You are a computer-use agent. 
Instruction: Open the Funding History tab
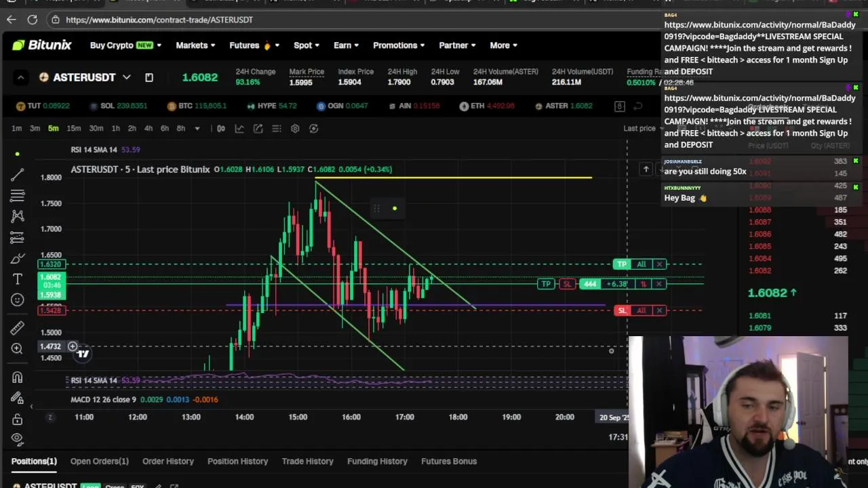pyautogui.click(x=377, y=461)
